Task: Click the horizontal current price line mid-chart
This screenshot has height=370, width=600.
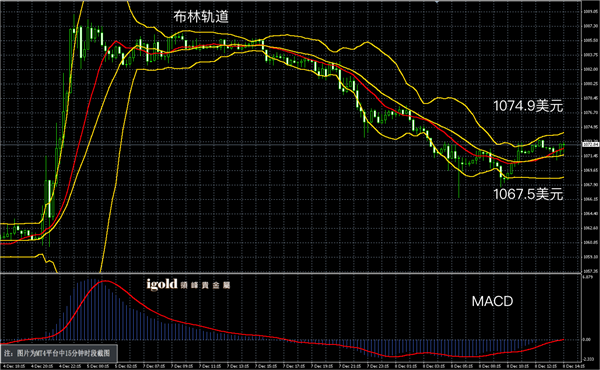Action: [x=291, y=145]
